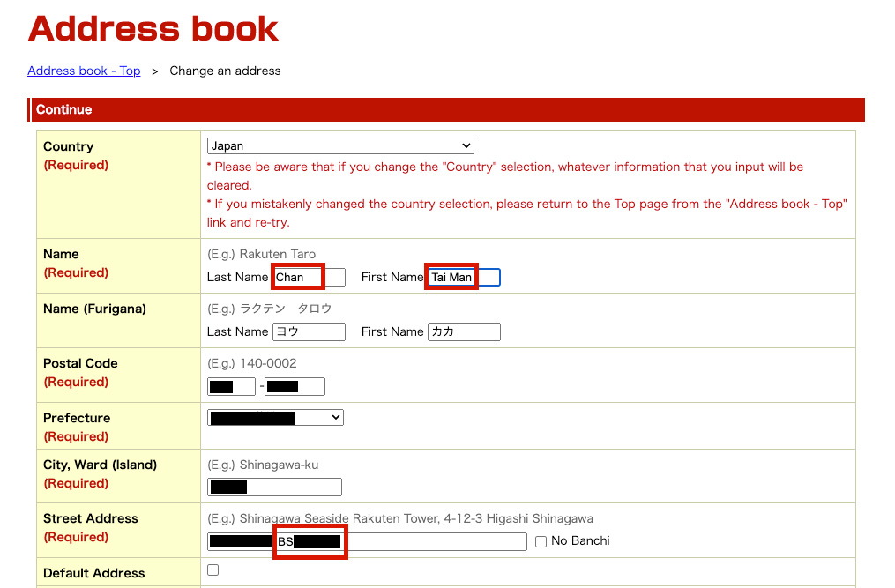Select the Furigana Last Name input
Viewport: 895px width, 588px height.
tap(309, 331)
